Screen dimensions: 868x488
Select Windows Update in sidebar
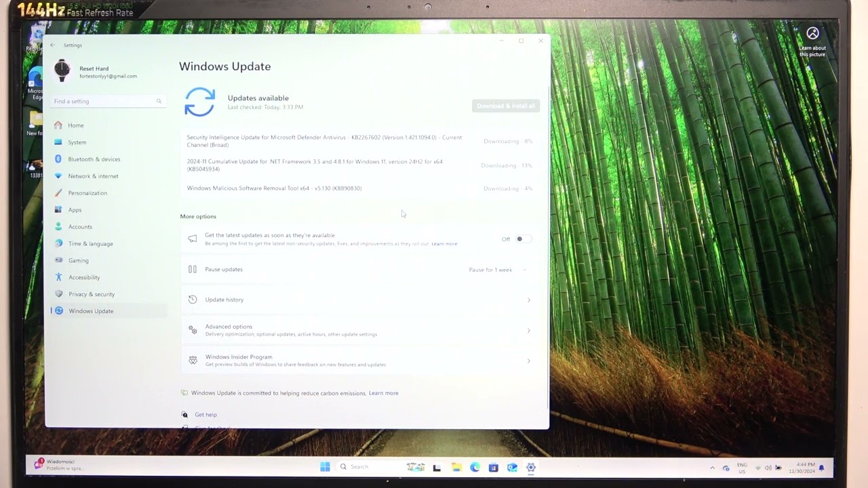click(x=108, y=311)
